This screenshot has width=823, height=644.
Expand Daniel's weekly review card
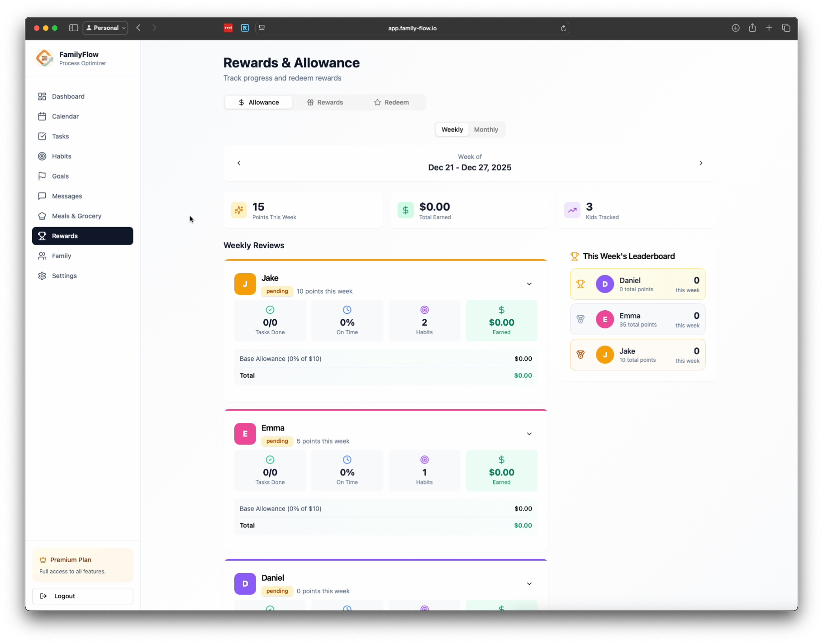tap(529, 584)
